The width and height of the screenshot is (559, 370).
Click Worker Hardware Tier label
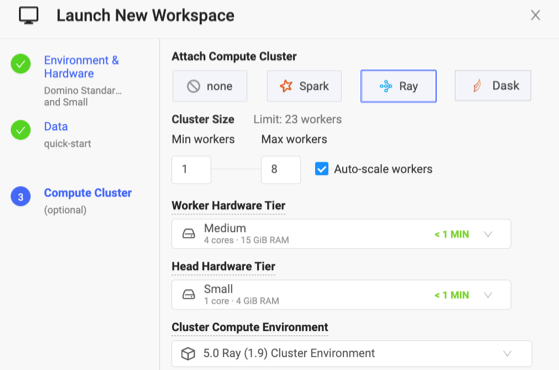click(x=228, y=206)
